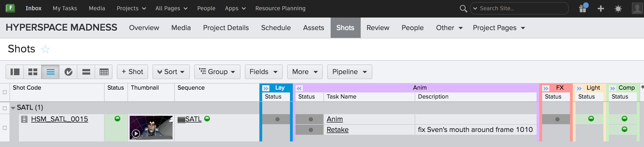The height and width of the screenshot is (147, 644).
Task: Collapse the Anim pipeline step columns
Action: click(299, 88)
